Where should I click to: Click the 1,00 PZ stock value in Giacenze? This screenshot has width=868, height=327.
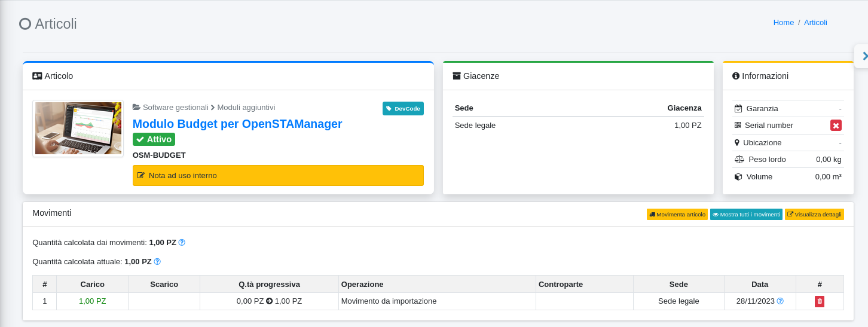(x=688, y=125)
